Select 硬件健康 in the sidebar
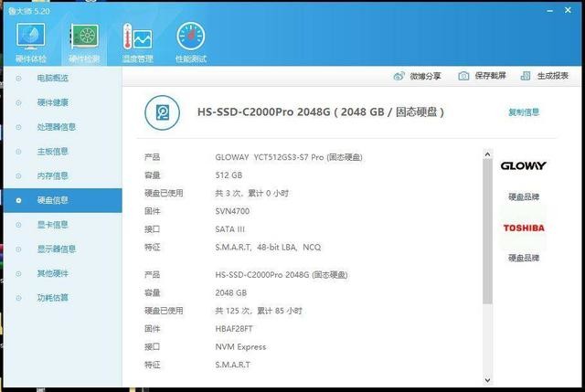 [x=63, y=102]
